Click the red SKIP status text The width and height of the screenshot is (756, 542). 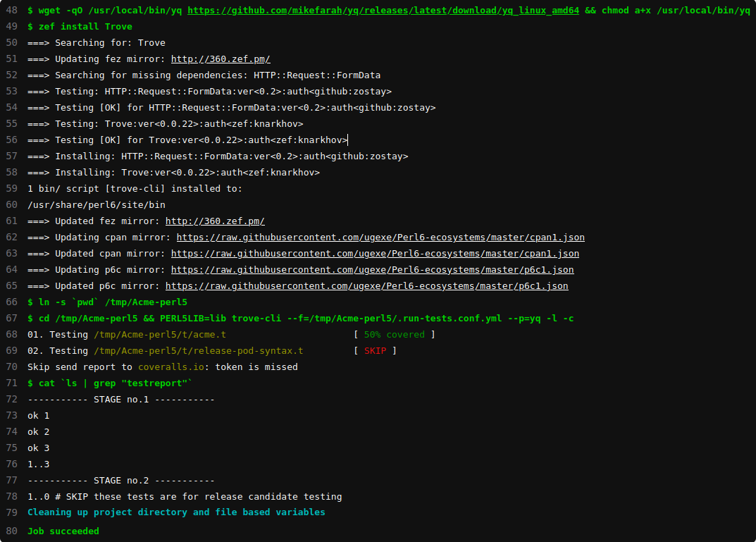click(x=375, y=351)
